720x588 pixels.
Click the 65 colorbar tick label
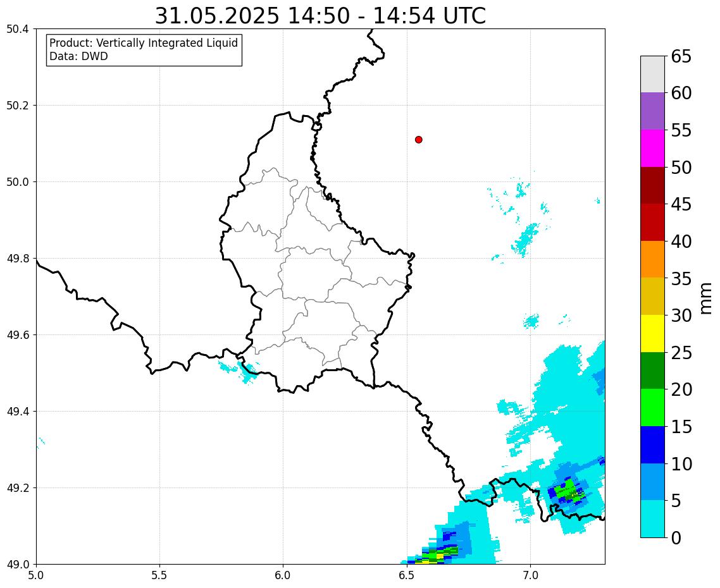(x=681, y=56)
